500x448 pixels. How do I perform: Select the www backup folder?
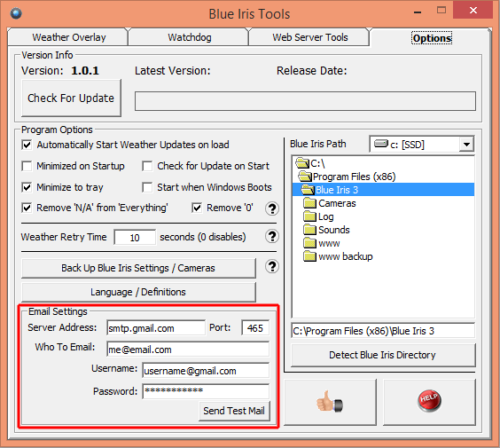[338, 256]
